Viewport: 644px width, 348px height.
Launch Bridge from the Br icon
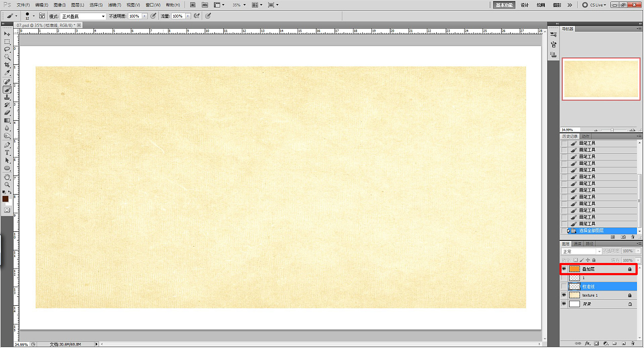tap(193, 5)
